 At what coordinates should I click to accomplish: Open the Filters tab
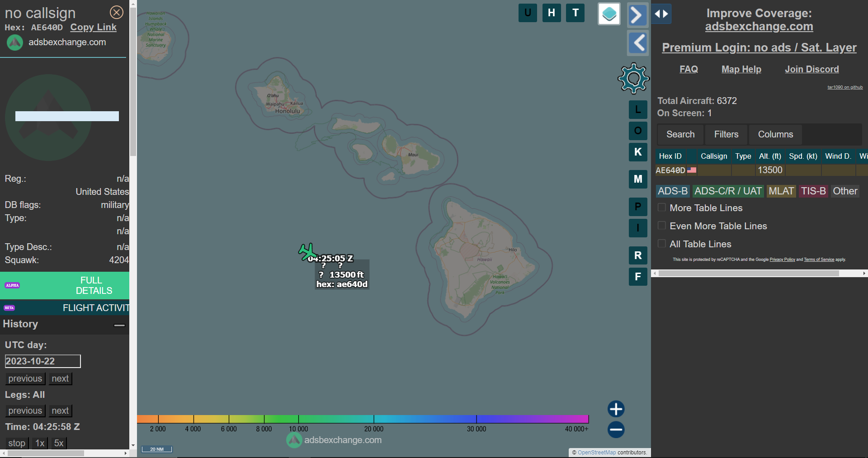(x=726, y=134)
